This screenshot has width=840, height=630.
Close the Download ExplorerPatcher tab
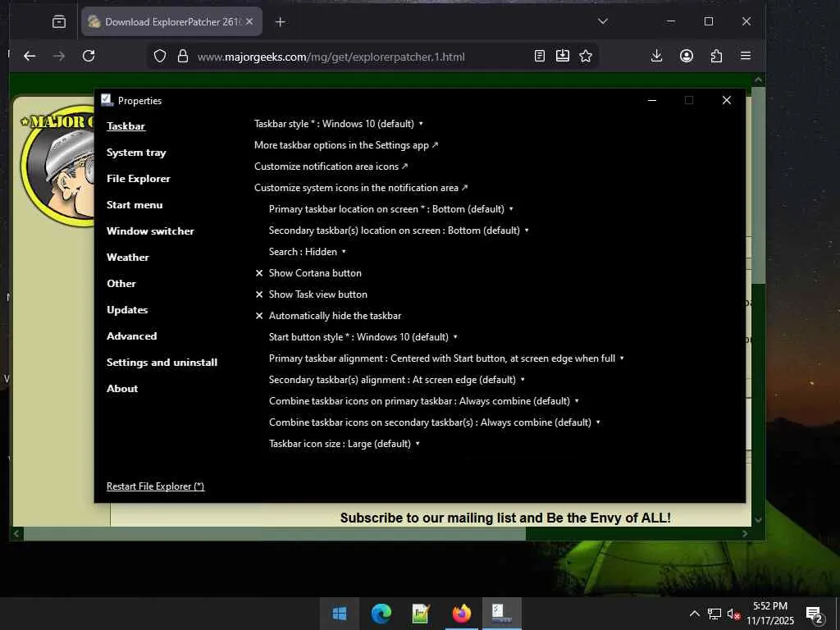pyautogui.click(x=249, y=21)
